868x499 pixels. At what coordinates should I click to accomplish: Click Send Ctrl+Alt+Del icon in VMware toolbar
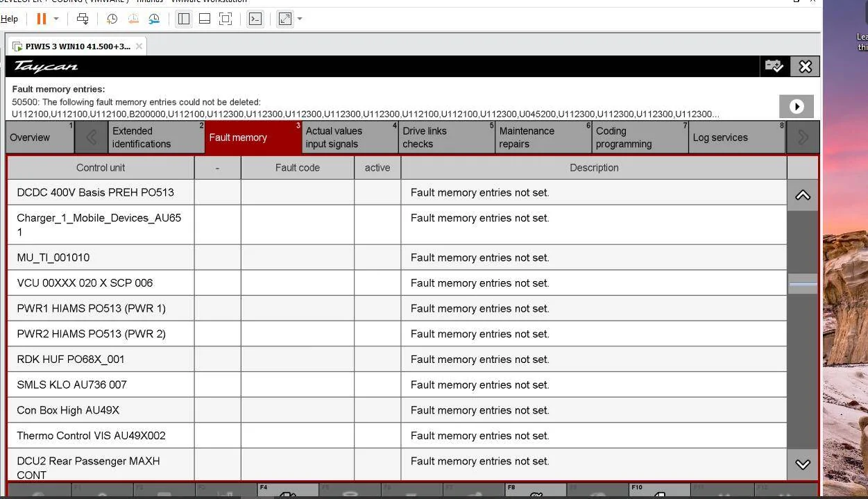point(83,19)
